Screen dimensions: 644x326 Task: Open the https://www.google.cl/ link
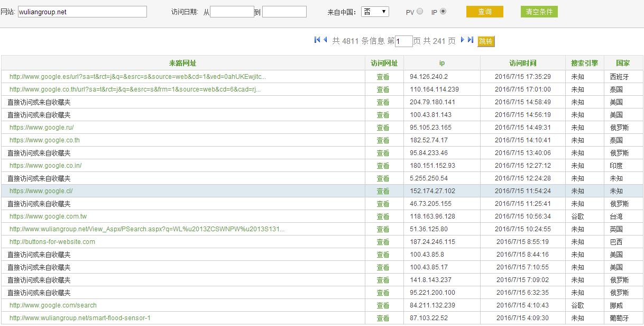point(41,191)
